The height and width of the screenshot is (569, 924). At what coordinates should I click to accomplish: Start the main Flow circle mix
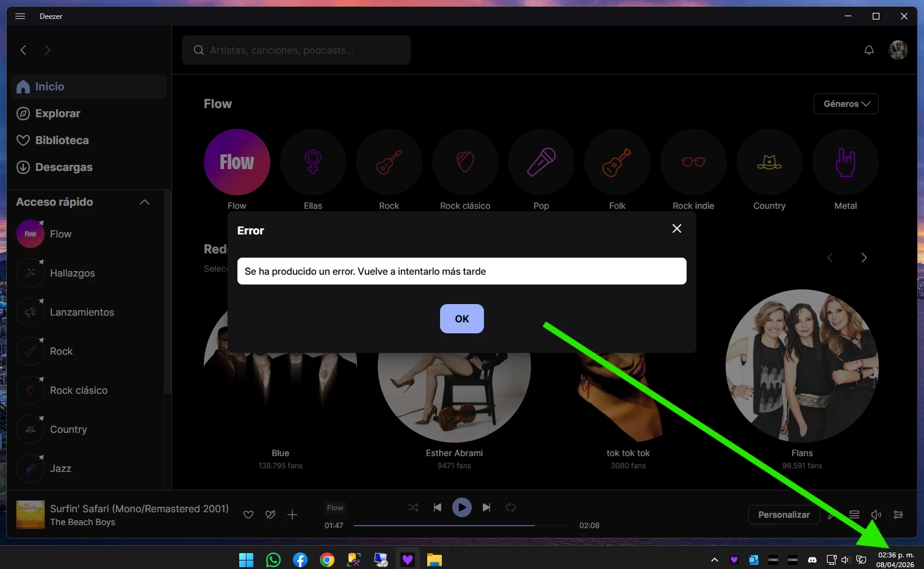[x=237, y=162]
